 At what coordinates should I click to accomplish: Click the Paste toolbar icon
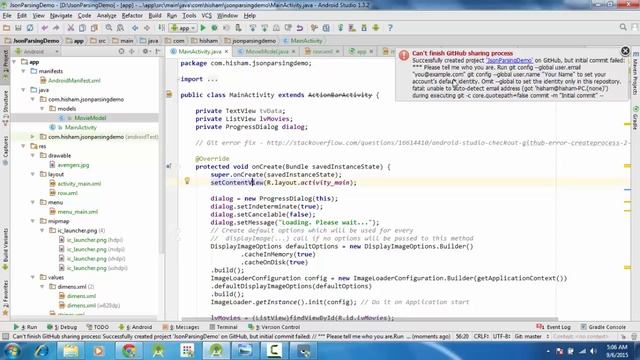coord(94,28)
